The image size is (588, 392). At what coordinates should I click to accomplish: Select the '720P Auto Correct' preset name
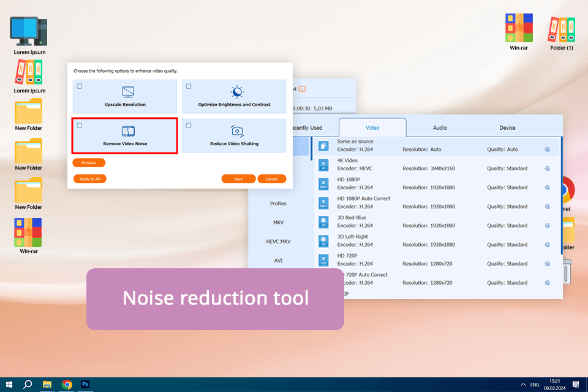366,274
